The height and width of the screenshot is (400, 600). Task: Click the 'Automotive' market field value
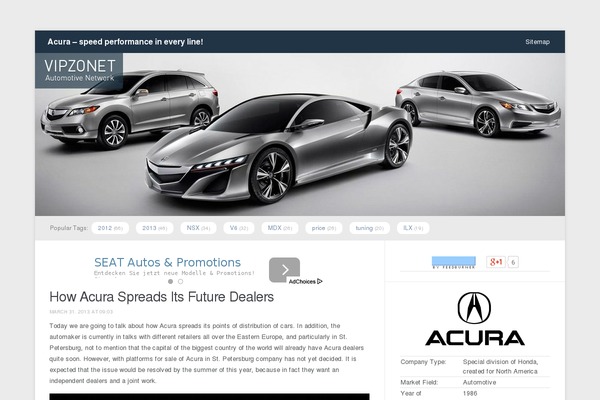pos(479,382)
